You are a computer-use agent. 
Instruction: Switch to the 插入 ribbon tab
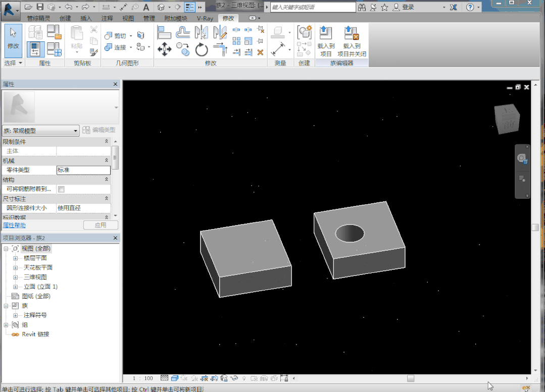pos(86,18)
